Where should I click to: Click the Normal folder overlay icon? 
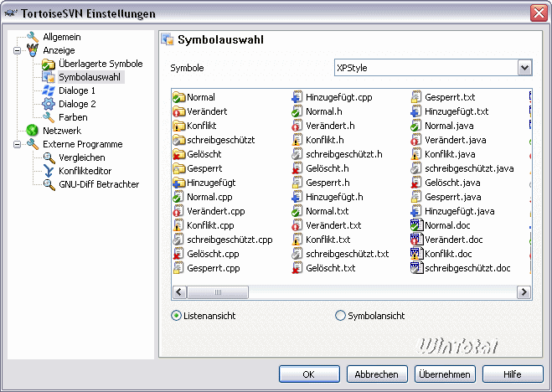(179, 97)
